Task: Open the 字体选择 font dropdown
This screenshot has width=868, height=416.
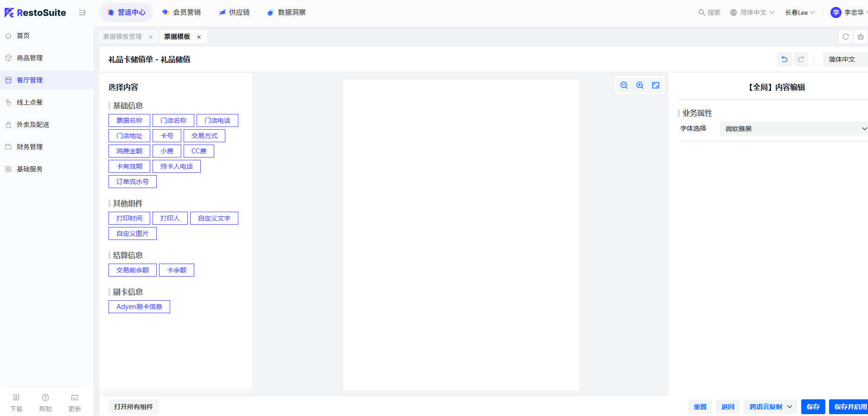Action: [x=793, y=129]
